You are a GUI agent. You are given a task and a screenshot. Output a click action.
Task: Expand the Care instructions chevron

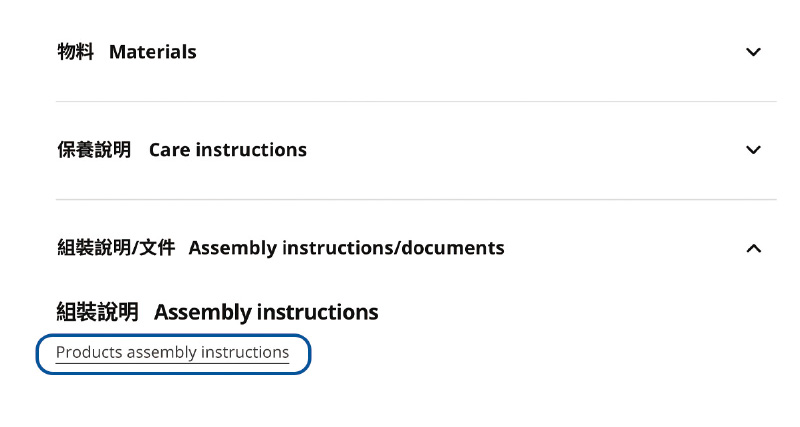click(754, 150)
